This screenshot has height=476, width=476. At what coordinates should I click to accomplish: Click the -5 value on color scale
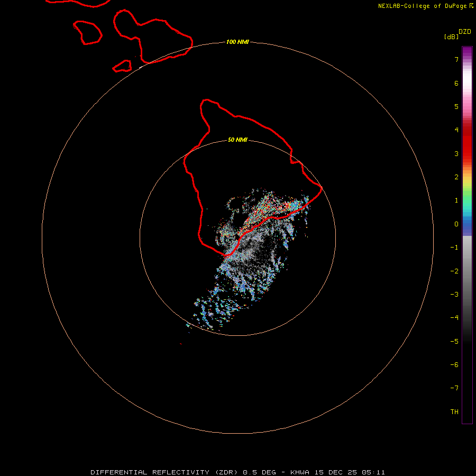pyautogui.click(x=454, y=342)
